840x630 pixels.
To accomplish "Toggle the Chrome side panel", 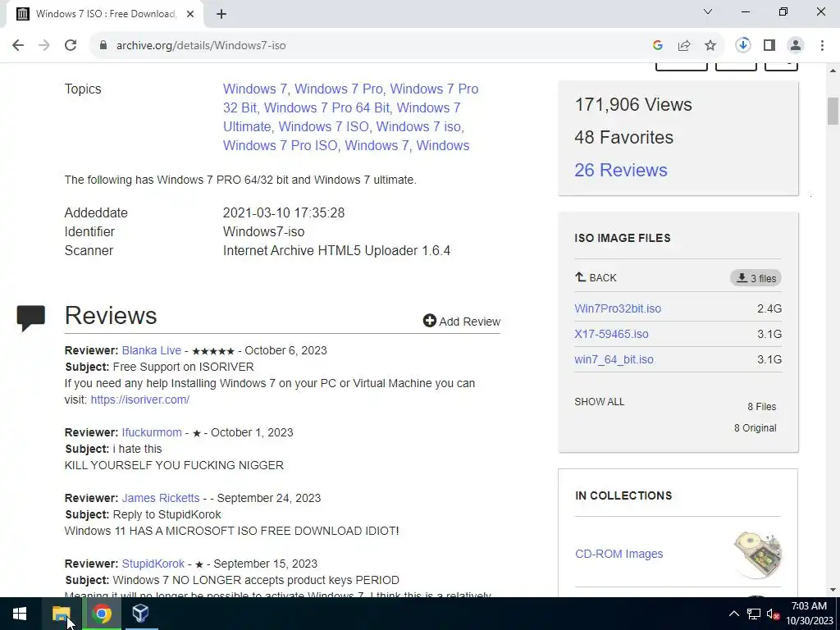I will click(769, 46).
